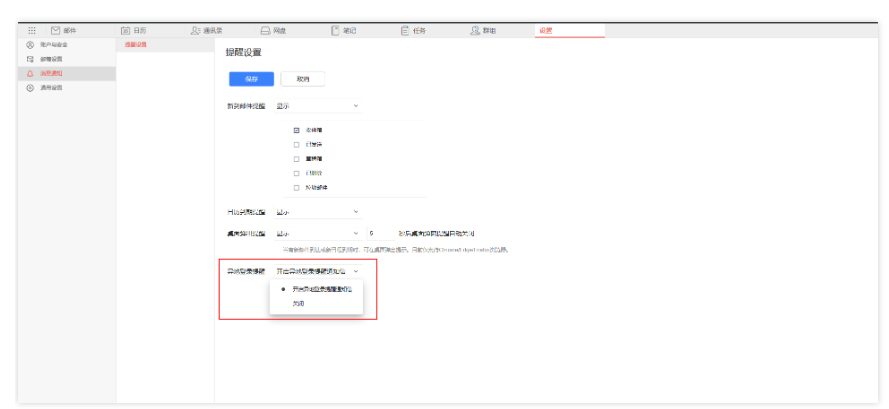Open the 网盘 cloud drive tab
This screenshot has width=889, height=409.
pyautogui.click(x=273, y=31)
